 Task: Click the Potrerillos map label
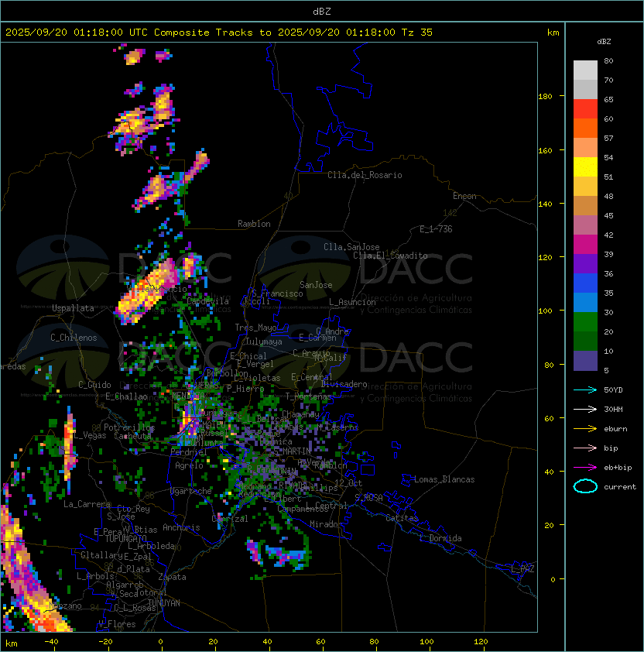129,427
